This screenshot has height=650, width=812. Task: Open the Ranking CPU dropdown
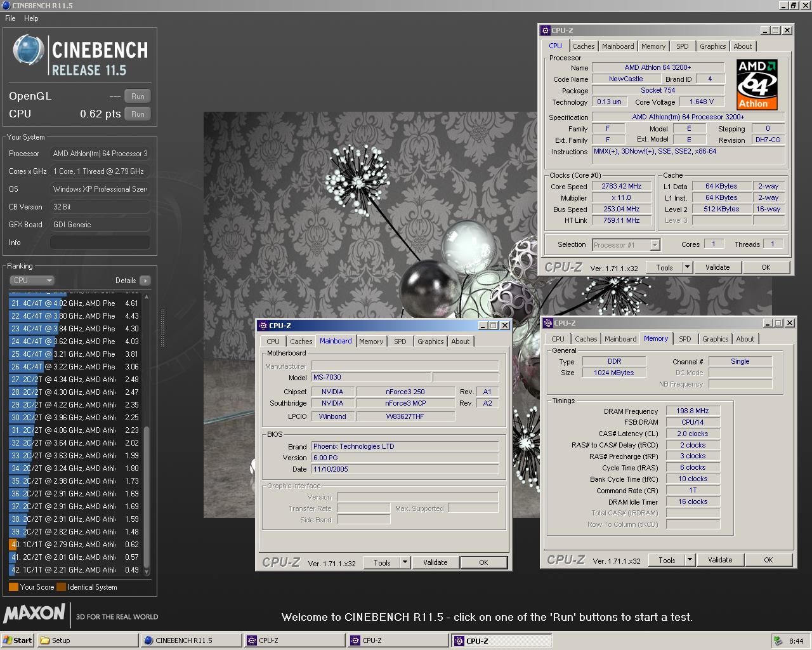click(32, 281)
